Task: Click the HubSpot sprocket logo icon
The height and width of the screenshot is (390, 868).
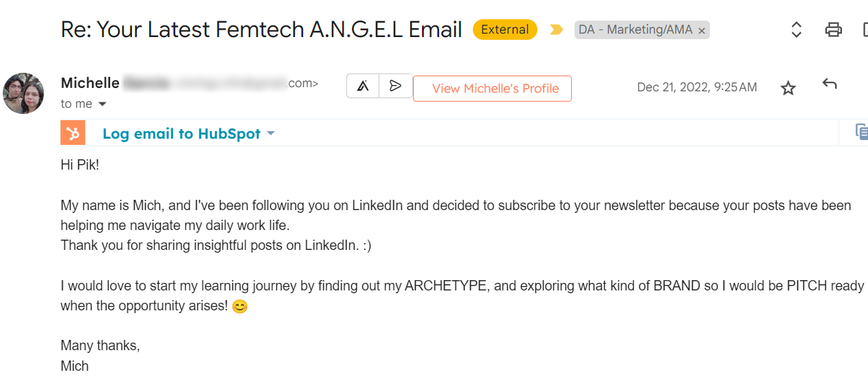Action: click(73, 133)
